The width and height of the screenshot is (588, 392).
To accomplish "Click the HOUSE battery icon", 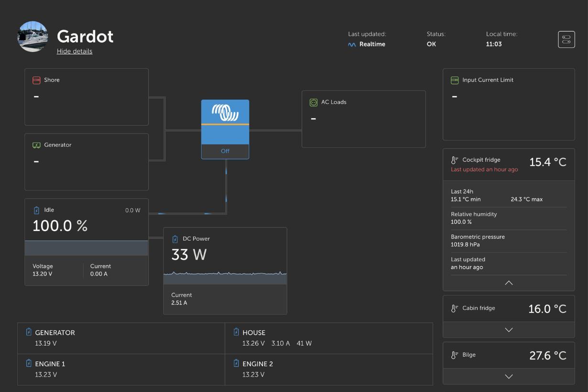I will [236, 332].
